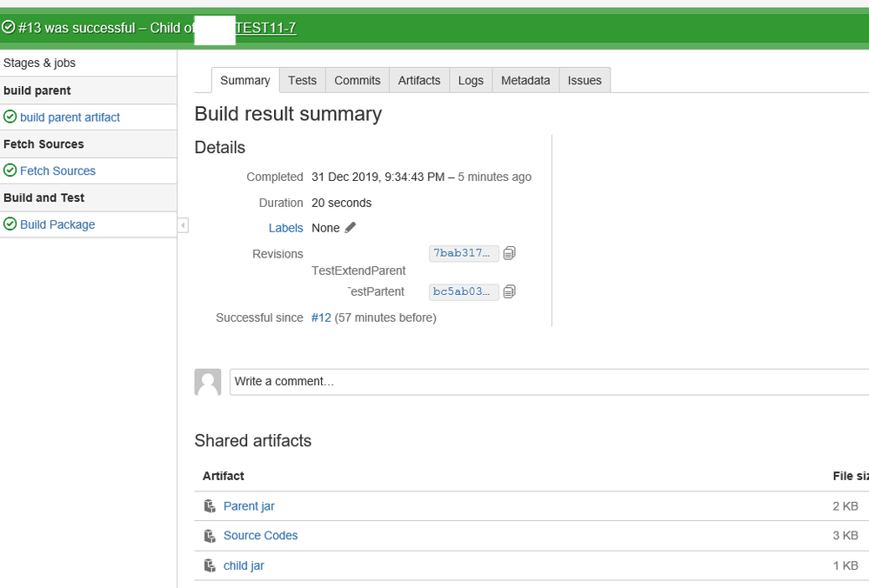869x588 pixels.
Task: Click the 1 KB file size
Action: coord(846,566)
